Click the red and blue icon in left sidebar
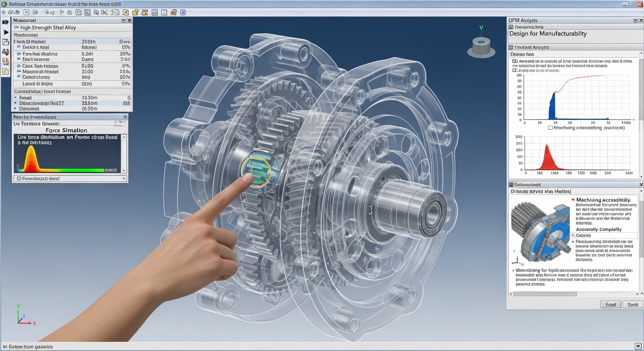Image resolution: width=644 pixels, height=351 pixels. point(5,52)
